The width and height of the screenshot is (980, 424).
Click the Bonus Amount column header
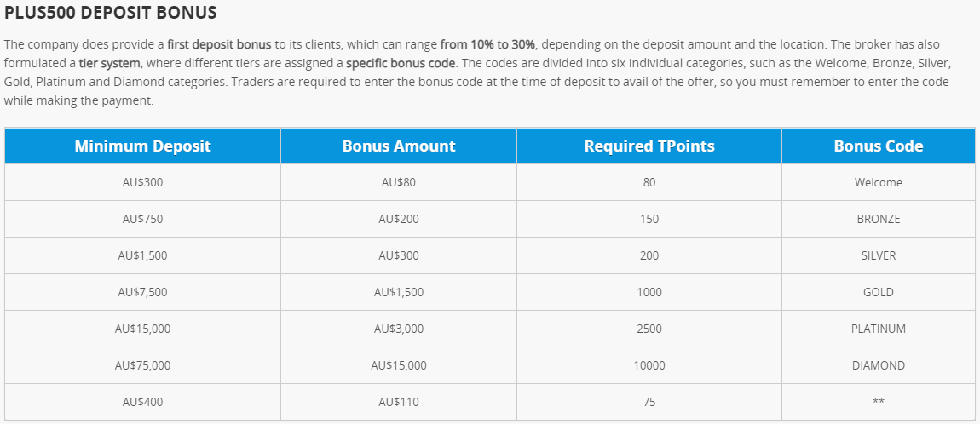click(399, 146)
